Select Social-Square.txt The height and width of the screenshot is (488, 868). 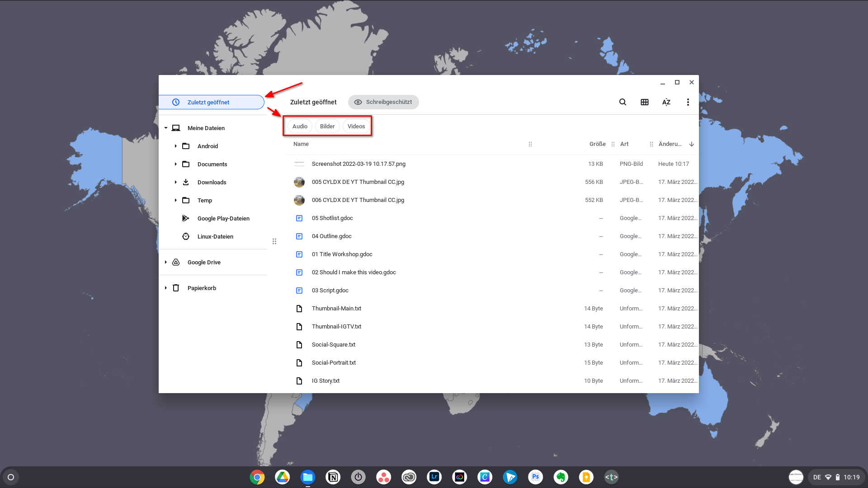click(x=492, y=345)
